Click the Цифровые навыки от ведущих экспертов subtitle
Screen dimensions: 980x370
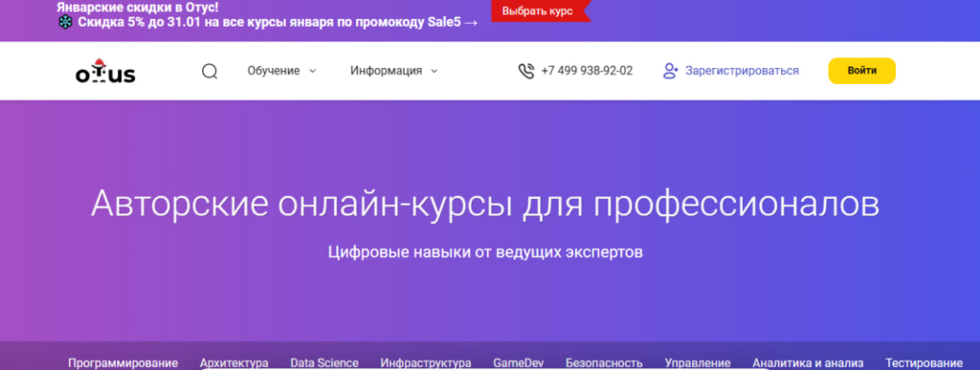[x=485, y=252]
